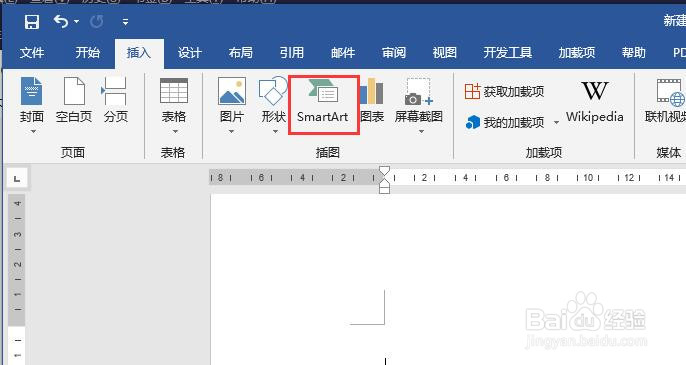Open the 视图 tab
Viewport: 686px width, 365px height.
[x=444, y=53]
